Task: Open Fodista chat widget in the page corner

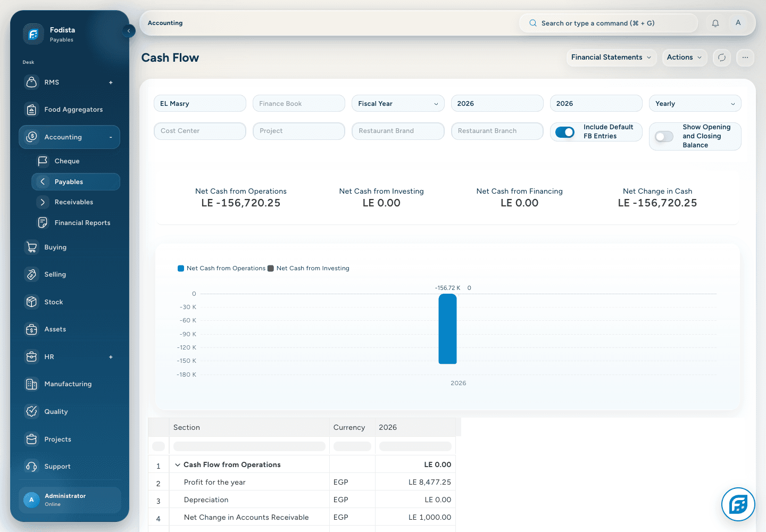Action: (738, 504)
